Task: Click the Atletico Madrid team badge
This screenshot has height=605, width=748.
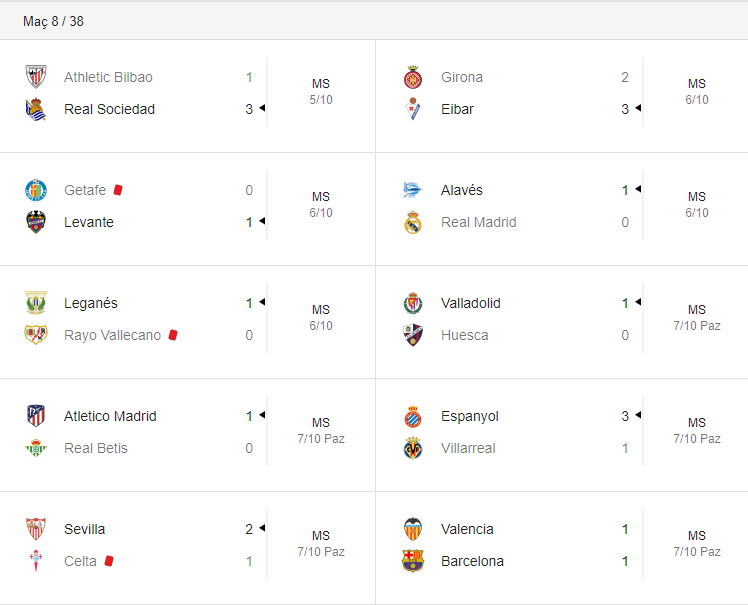Action: click(x=36, y=416)
